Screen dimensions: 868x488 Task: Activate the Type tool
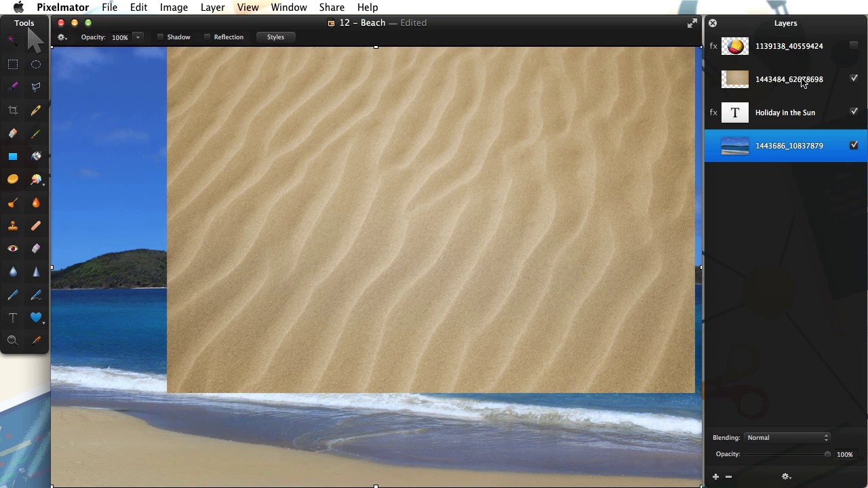point(12,318)
